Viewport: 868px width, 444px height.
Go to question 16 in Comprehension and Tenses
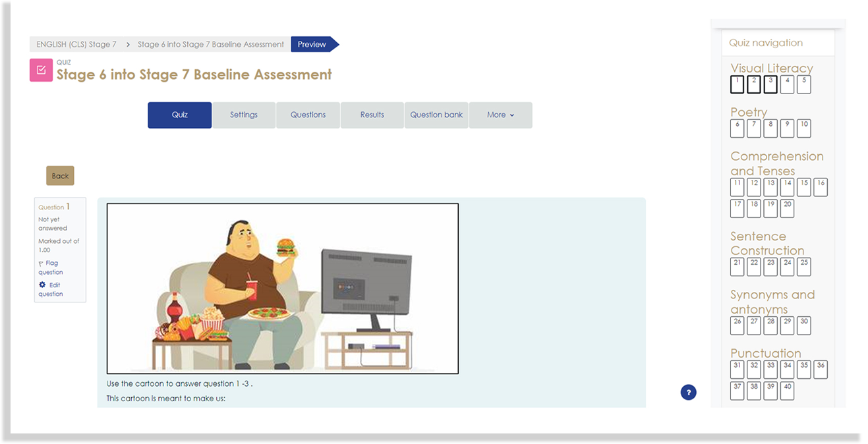(x=820, y=187)
